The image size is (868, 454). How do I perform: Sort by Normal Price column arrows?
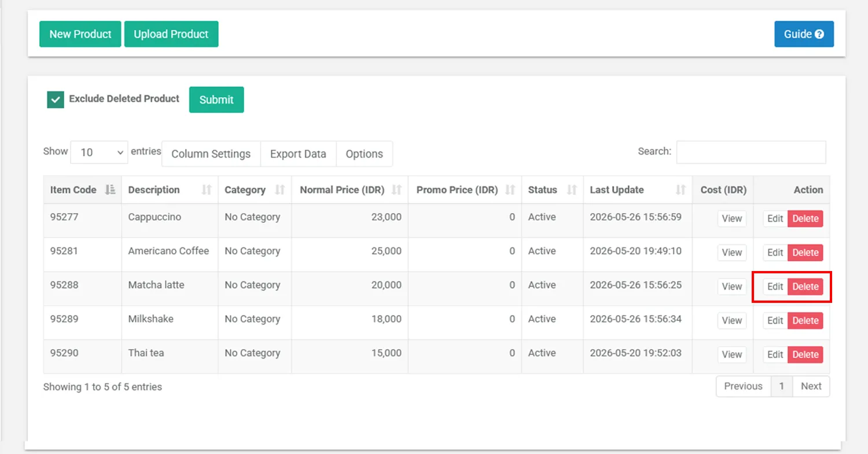tap(397, 190)
